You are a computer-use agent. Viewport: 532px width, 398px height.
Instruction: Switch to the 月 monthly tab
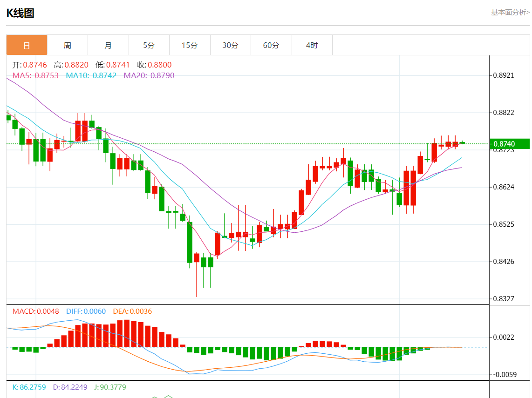tap(108, 45)
